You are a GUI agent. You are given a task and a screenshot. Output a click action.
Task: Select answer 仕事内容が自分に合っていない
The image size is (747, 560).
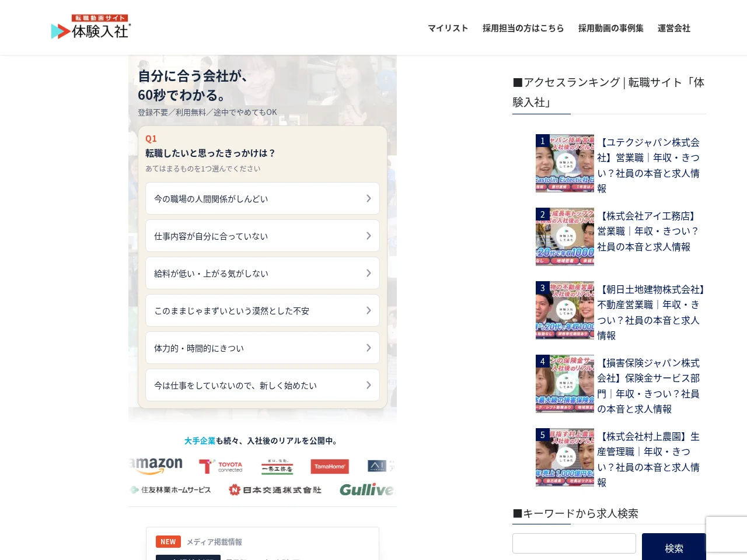(x=263, y=236)
